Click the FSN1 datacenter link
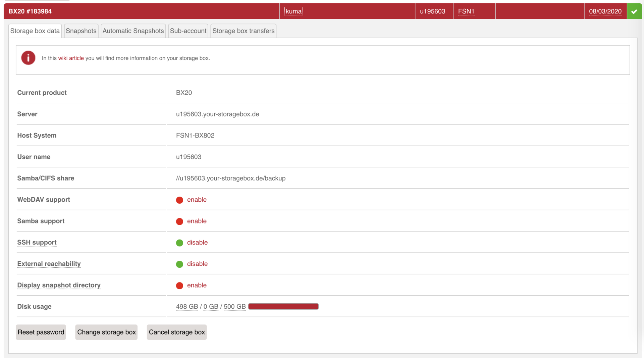The width and height of the screenshot is (644, 358). 467,11
